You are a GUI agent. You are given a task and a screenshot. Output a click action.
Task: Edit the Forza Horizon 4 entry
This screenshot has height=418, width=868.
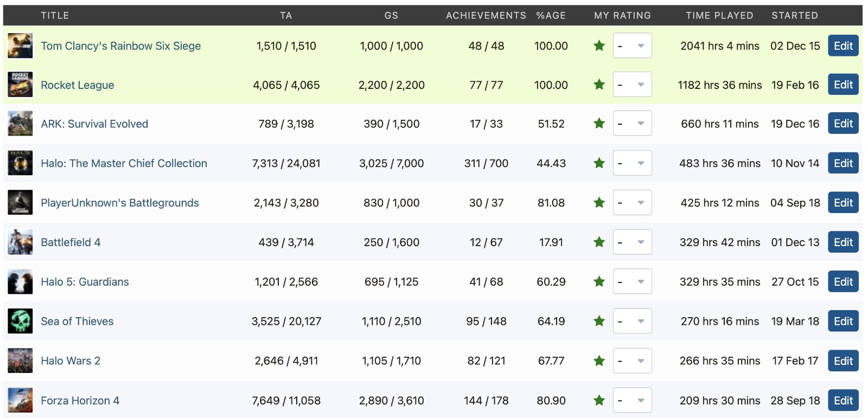pyautogui.click(x=843, y=401)
